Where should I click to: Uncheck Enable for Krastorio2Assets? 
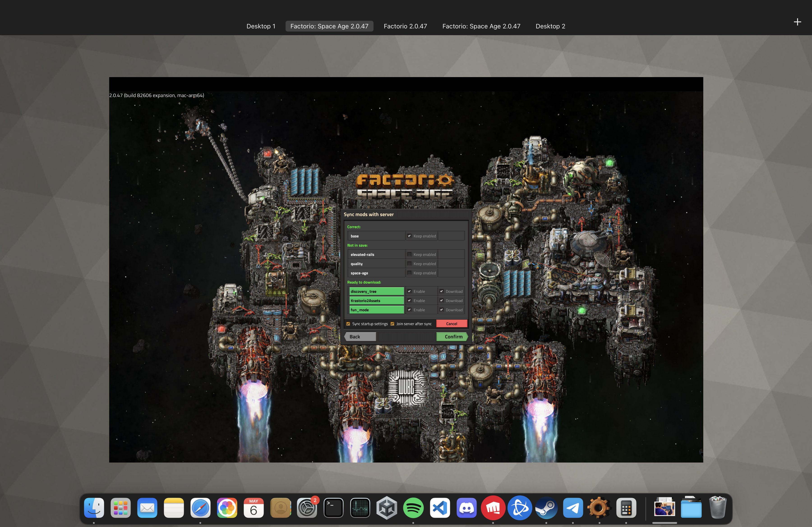point(409,300)
